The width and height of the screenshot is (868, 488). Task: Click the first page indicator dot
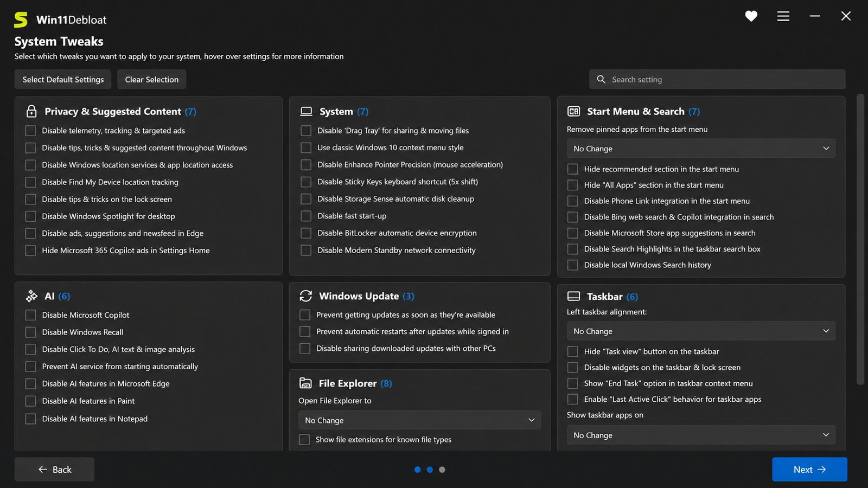point(417,470)
